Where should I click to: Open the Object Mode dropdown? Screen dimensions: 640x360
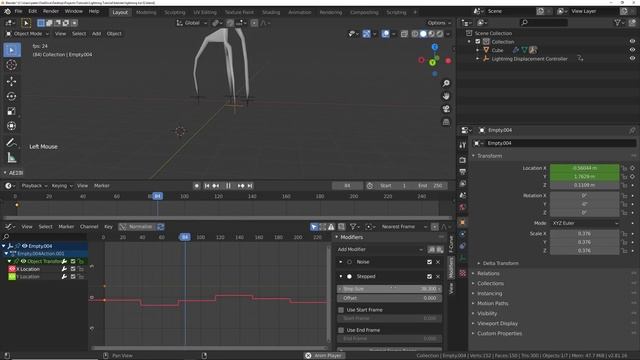[27, 34]
